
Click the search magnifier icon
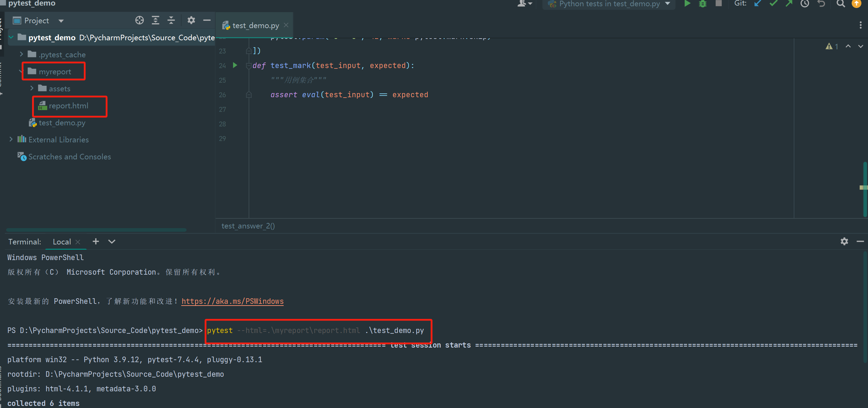tap(841, 4)
